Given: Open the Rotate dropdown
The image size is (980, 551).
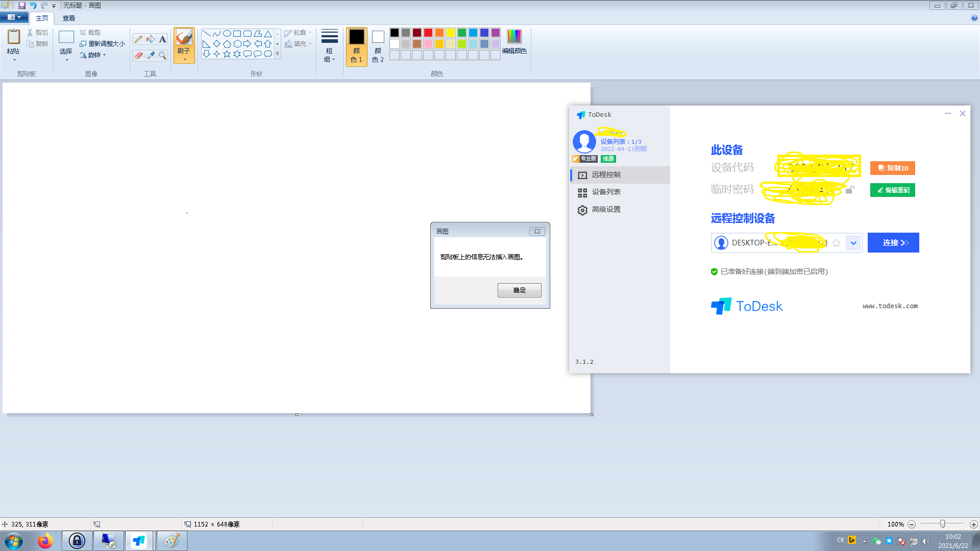Looking at the screenshot, I should (93, 55).
